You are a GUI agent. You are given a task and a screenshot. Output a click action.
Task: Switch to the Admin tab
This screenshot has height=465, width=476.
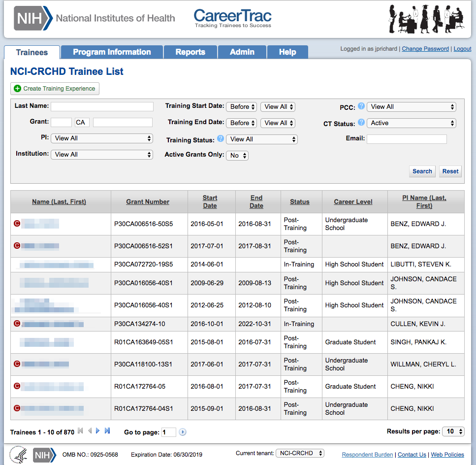242,52
